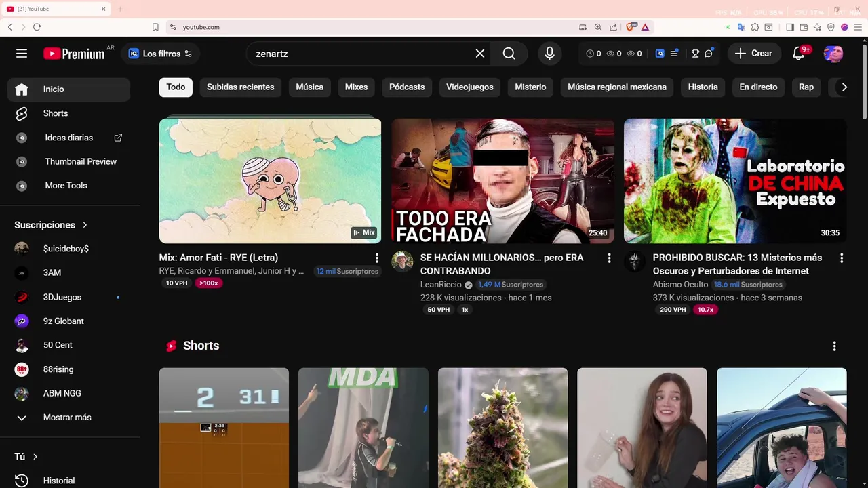The height and width of the screenshot is (488, 868).
Task: Expand Mostrar más subscriptions
Action: click(68, 418)
